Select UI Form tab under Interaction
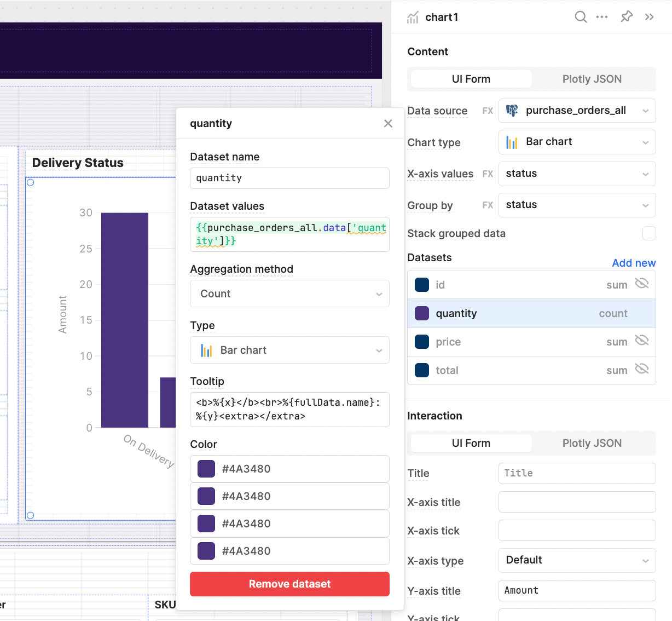Image resolution: width=672 pixels, height=621 pixels. click(x=471, y=443)
